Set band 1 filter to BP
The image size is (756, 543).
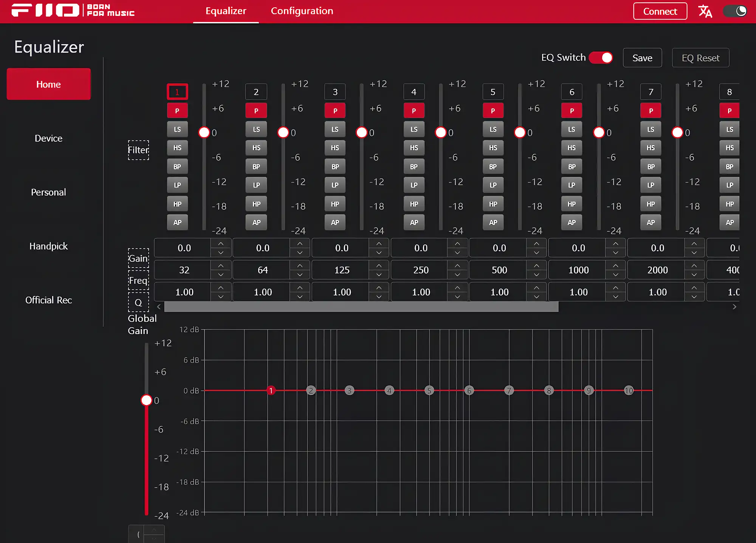pyautogui.click(x=177, y=167)
